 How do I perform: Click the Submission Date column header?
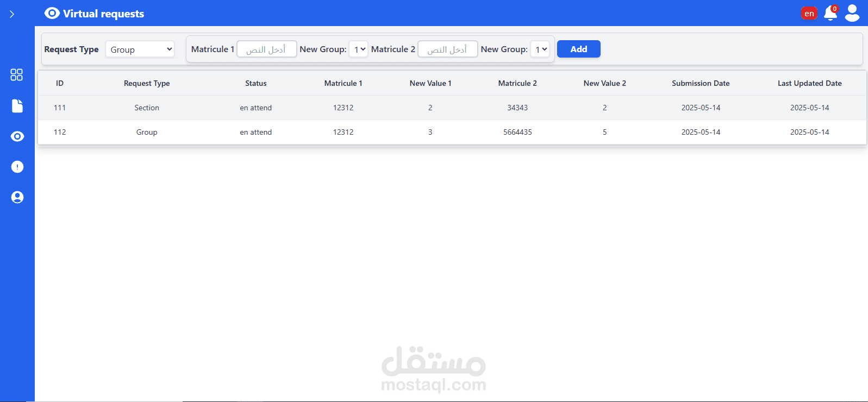[701, 83]
